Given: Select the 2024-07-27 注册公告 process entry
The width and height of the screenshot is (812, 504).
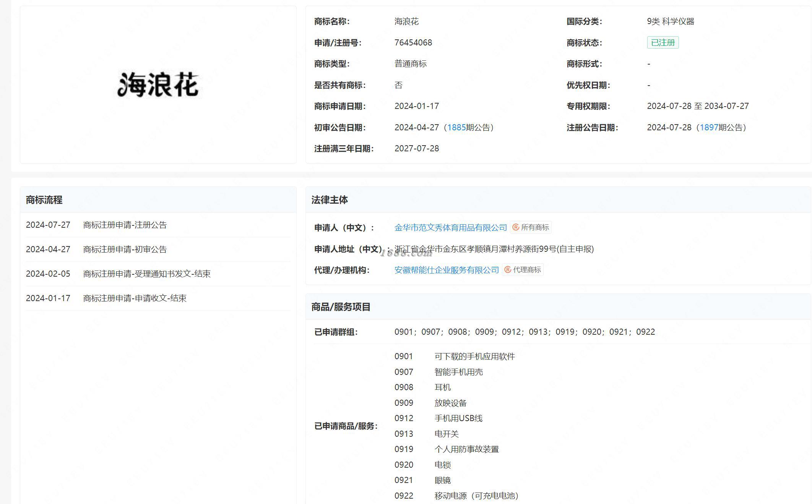Looking at the screenshot, I should tap(125, 225).
